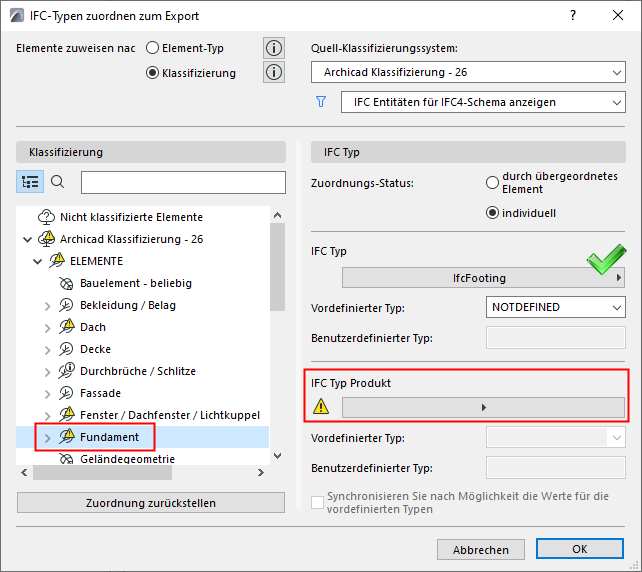Viewport: 642px width, 572px height.
Task: Click the search magnifier icon
Action: (57, 181)
